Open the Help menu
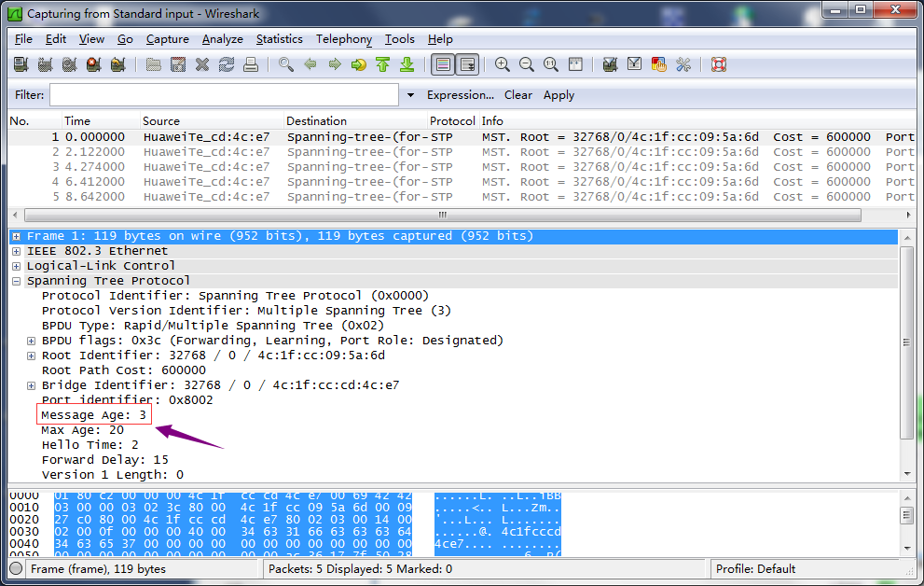Image resolution: width=924 pixels, height=586 pixels. tap(440, 39)
